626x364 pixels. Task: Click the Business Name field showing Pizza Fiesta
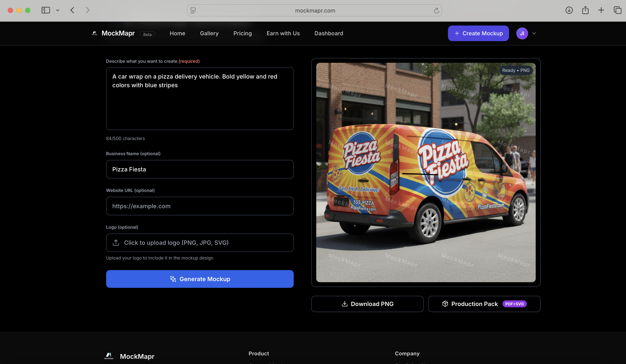coord(200,169)
